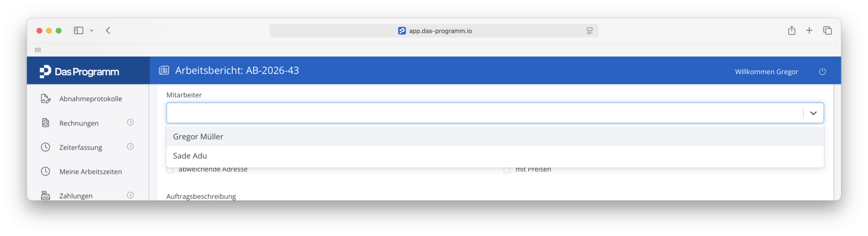Open the Rechnungen document icon

[x=46, y=123]
